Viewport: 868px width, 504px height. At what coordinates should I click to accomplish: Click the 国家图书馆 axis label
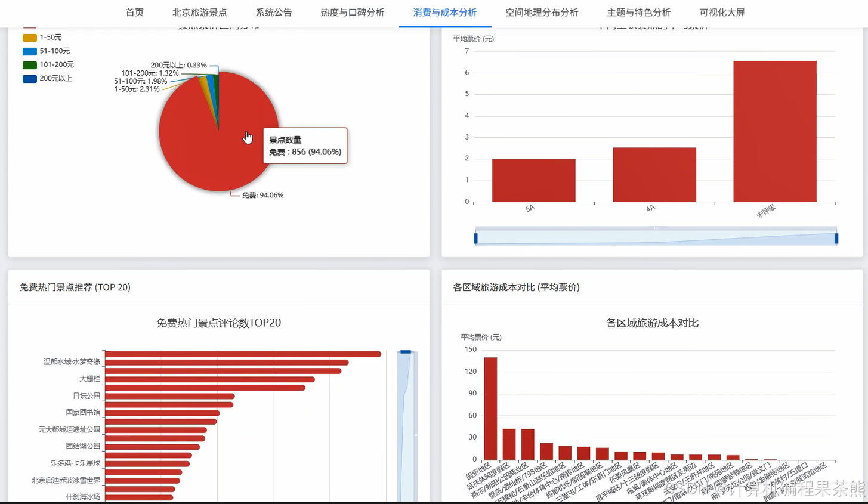tap(83, 413)
